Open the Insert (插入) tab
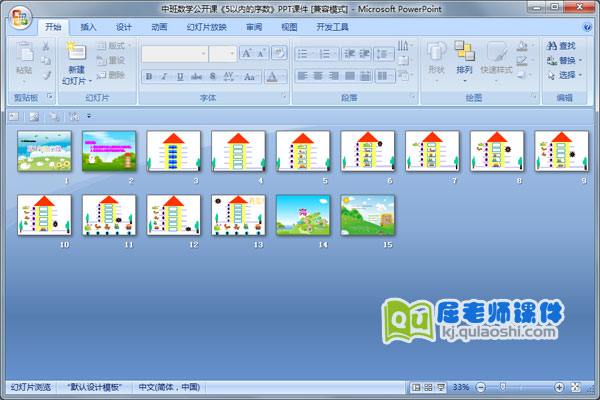Viewport: 600px width, 400px height. (89, 27)
